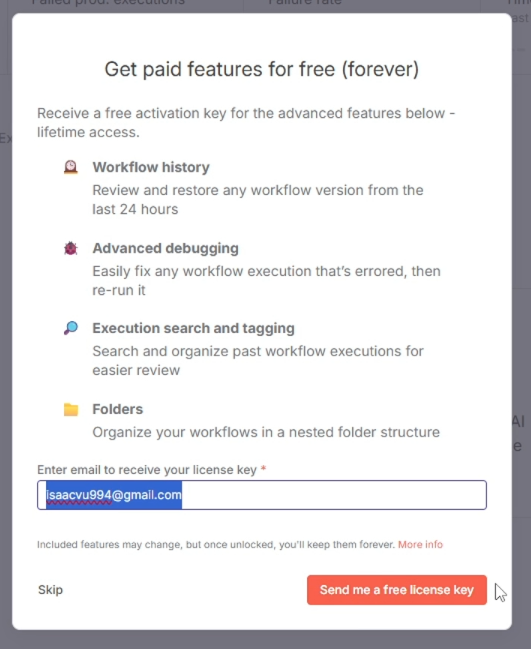The height and width of the screenshot is (649, 531).
Task: Click the Execution search magnifying glass icon
Action: 71,328
